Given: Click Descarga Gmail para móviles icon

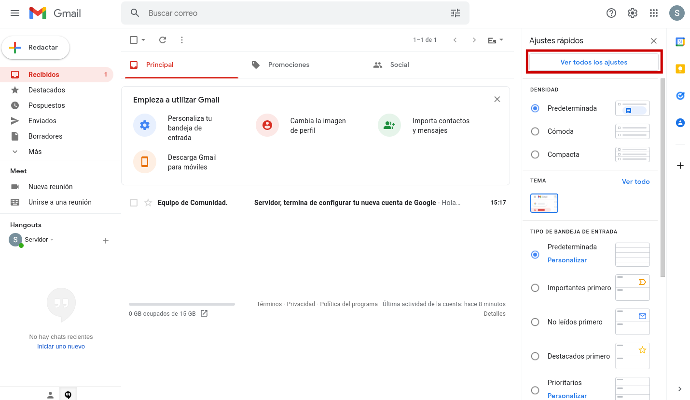Looking at the screenshot, I should pos(145,162).
